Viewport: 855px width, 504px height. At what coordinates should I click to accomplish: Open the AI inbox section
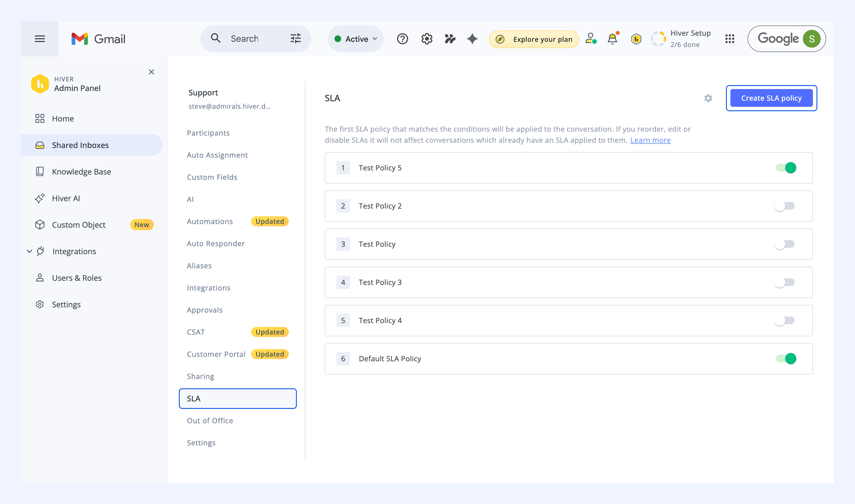click(190, 199)
